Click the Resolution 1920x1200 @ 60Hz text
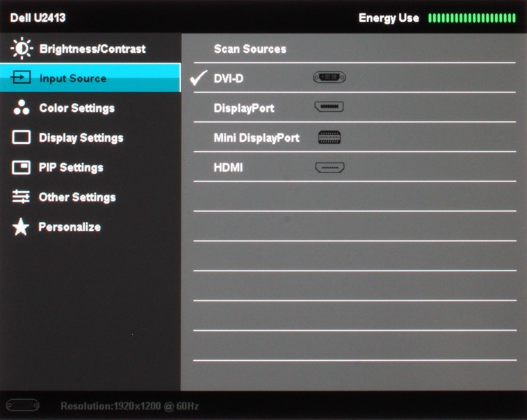 coord(130,406)
